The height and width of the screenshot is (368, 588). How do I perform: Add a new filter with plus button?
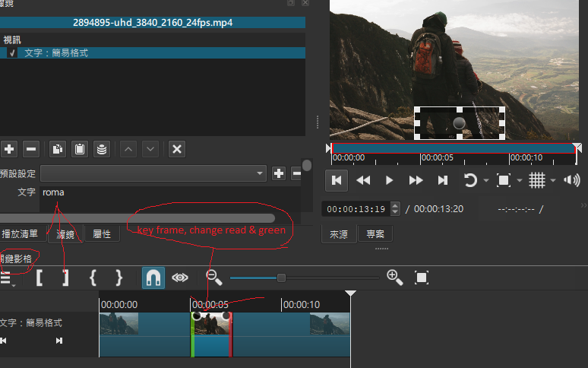pyautogui.click(x=9, y=149)
